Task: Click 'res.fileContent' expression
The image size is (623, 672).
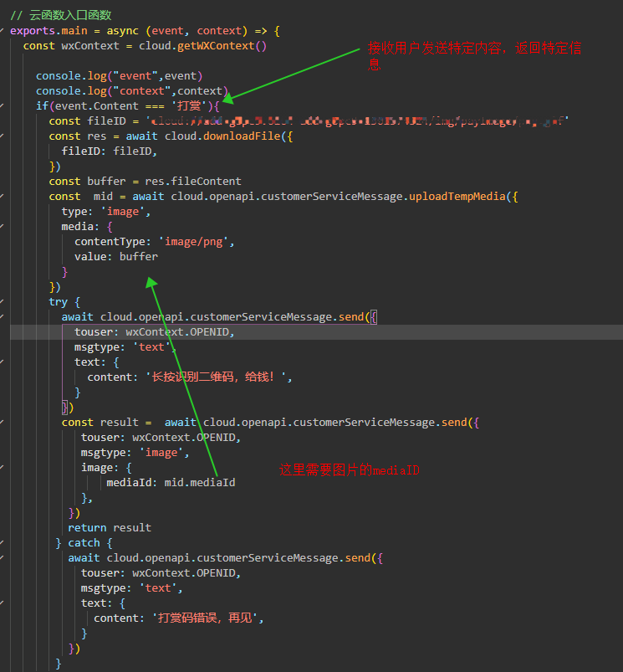Action: click(x=193, y=182)
